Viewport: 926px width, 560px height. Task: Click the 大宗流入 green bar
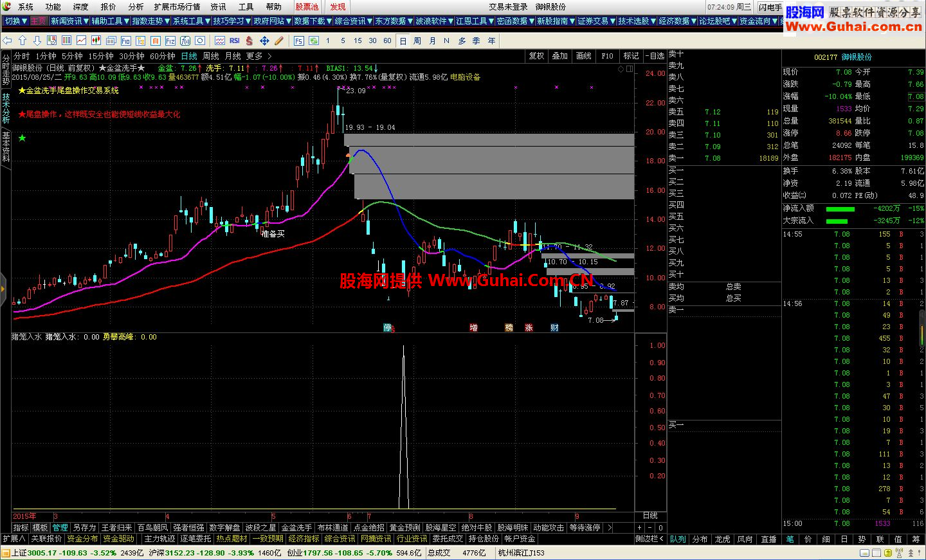click(x=836, y=221)
